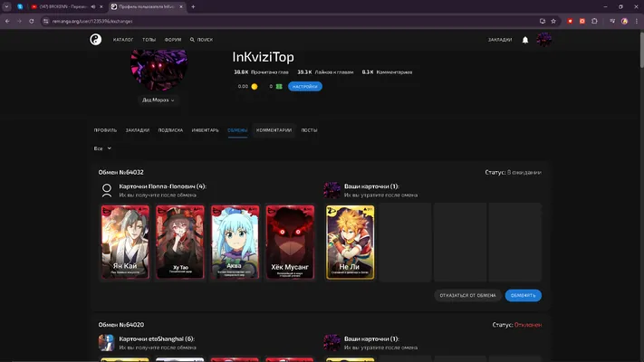The width and height of the screenshot is (644, 362).
Task: Go back with browser back arrow
Action: [x=7, y=21]
